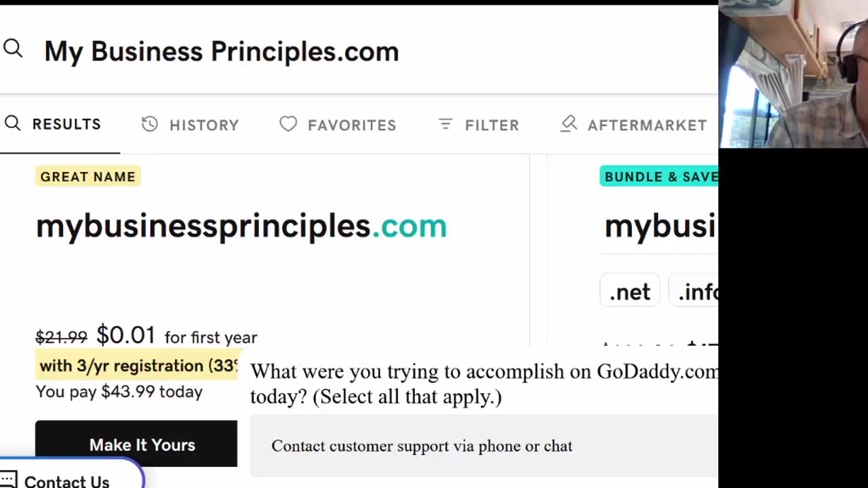The width and height of the screenshot is (868, 488).
Task: Click the chat icon in Contact Us
Action: pyautogui.click(x=8, y=481)
